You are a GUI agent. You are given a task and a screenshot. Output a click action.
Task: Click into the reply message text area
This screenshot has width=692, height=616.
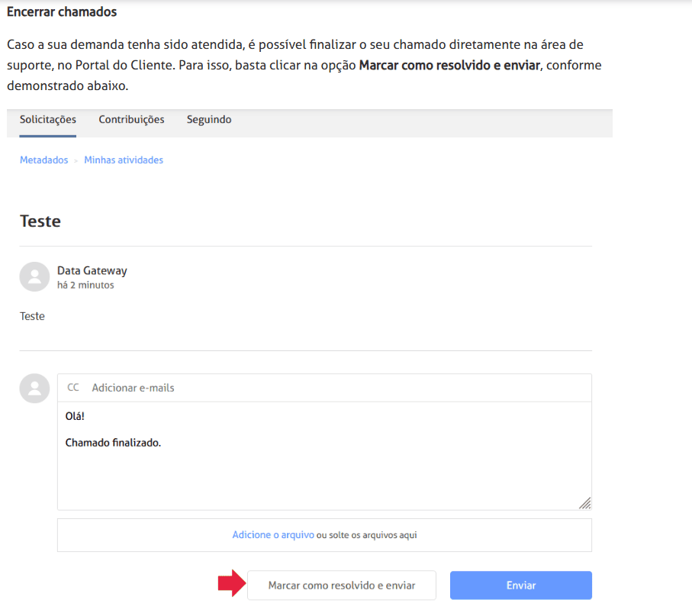324,466
